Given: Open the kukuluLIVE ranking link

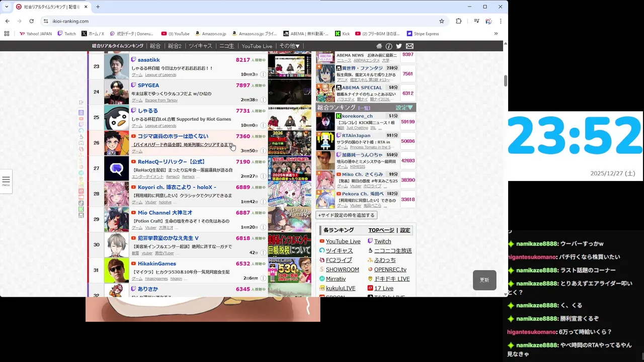Looking at the screenshot, I should (341, 289).
